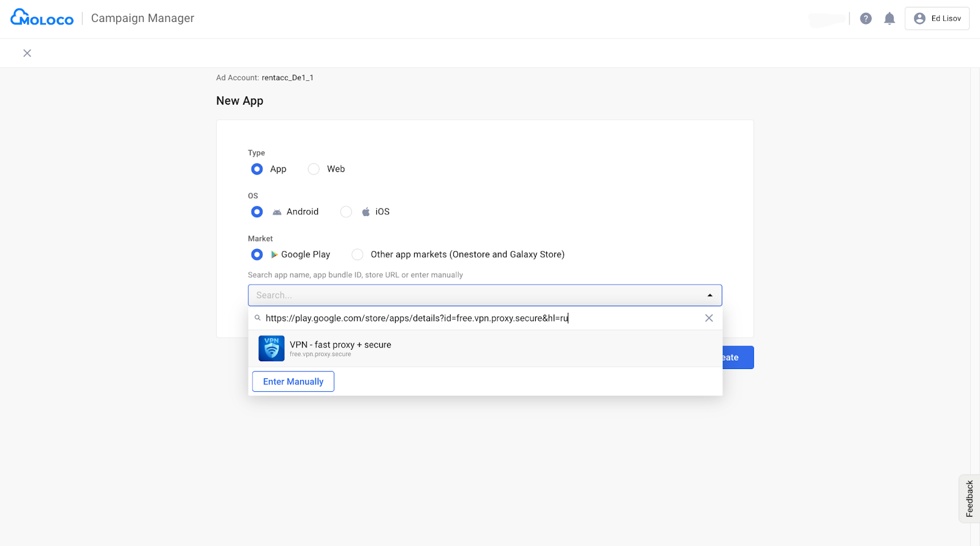Select the Google Play market radio
The height and width of the screenshot is (546, 980).
257,255
